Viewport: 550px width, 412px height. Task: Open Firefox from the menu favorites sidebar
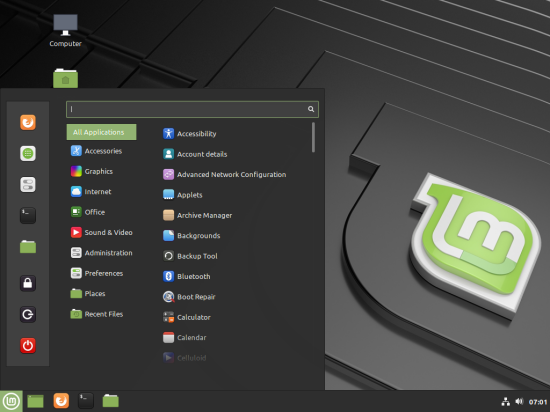(x=28, y=122)
